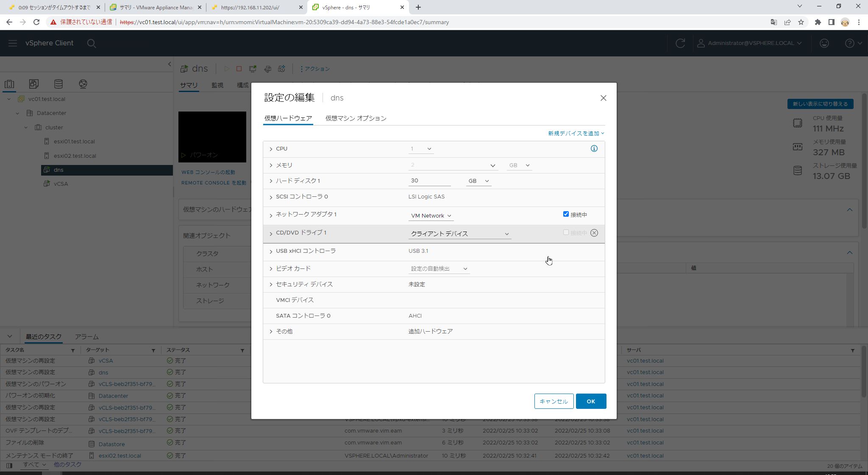Click the CPU info icon
The height and width of the screenshot is (475, 868).
(594, 148)
